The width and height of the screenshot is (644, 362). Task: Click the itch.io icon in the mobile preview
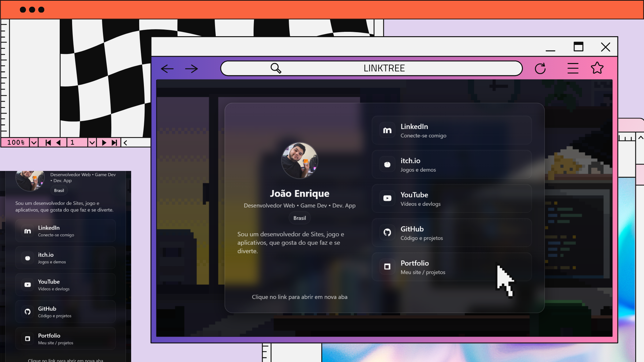(x=28, y=258)
